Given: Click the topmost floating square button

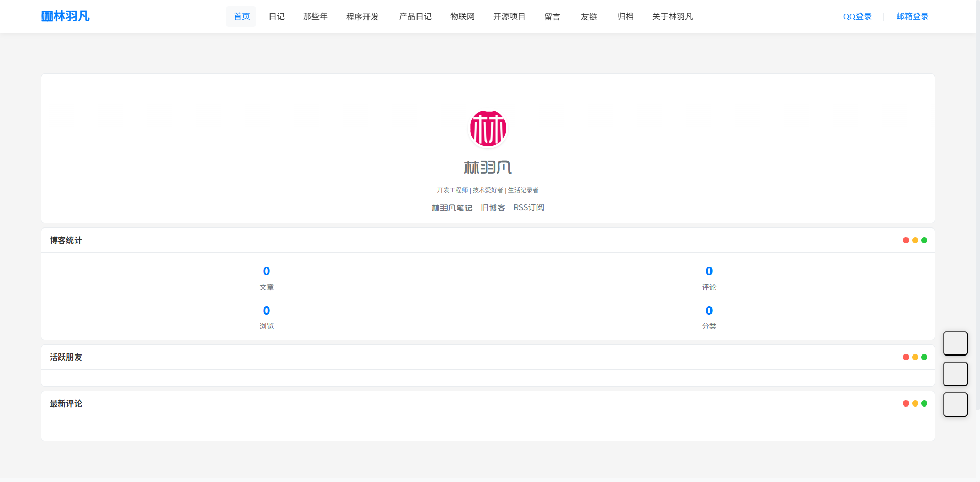Looking at the screenshot, I should pyautogui.click(x=955, y=343).
